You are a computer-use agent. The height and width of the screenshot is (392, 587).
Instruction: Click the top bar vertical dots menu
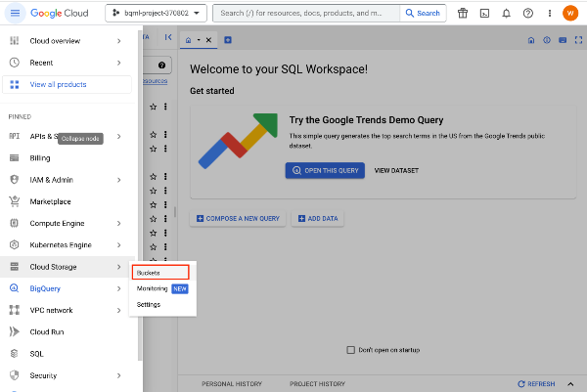tap(548, 14)
